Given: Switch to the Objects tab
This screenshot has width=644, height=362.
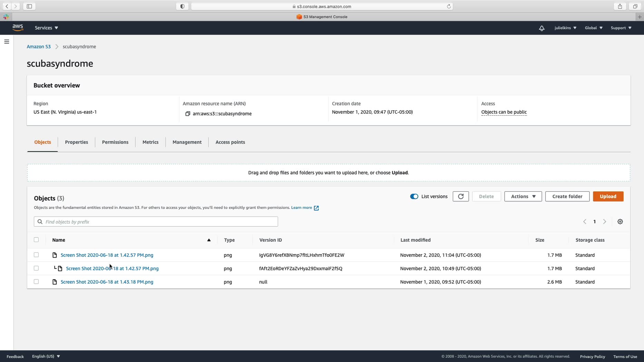Looking at the screenshot, I should click(x=42, y=142).
